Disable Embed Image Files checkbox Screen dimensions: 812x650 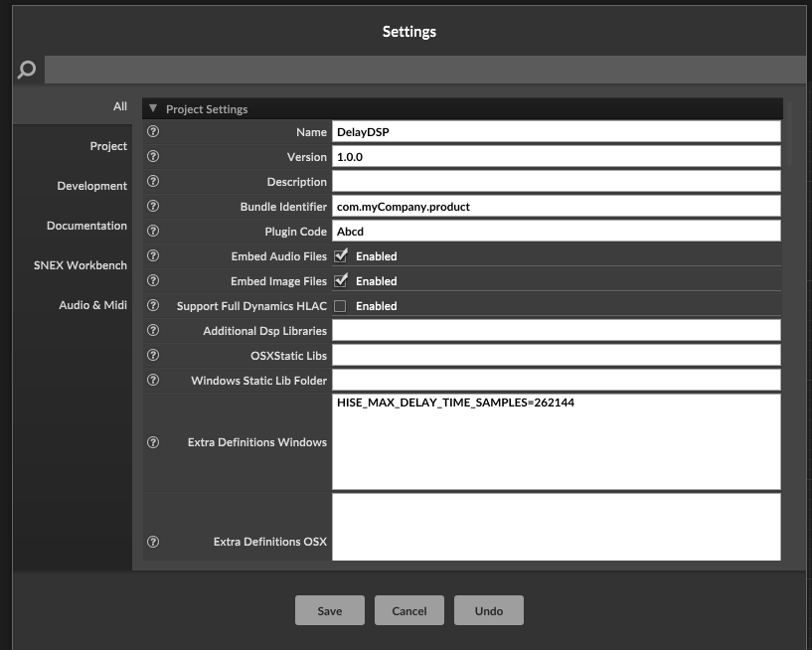[340, 280]
